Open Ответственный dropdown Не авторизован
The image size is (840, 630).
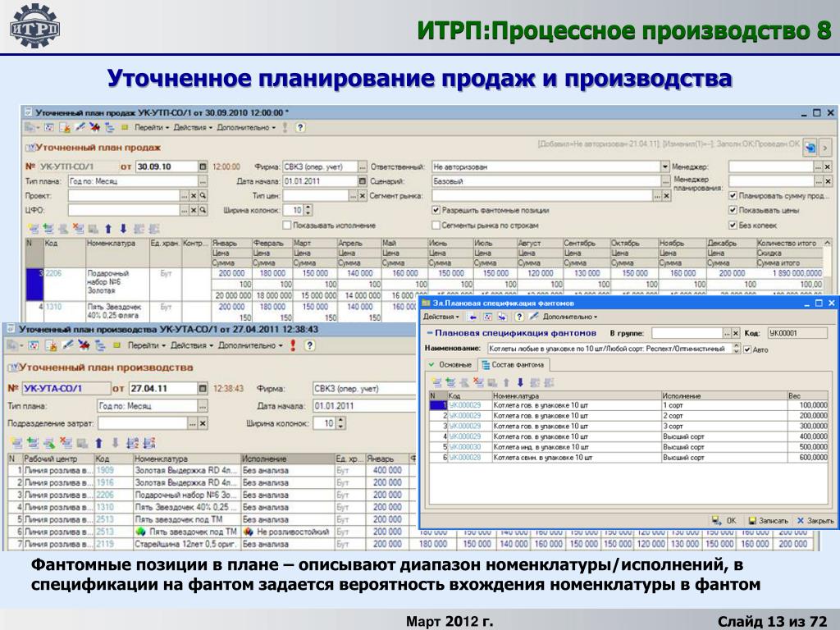coord(664,167)
